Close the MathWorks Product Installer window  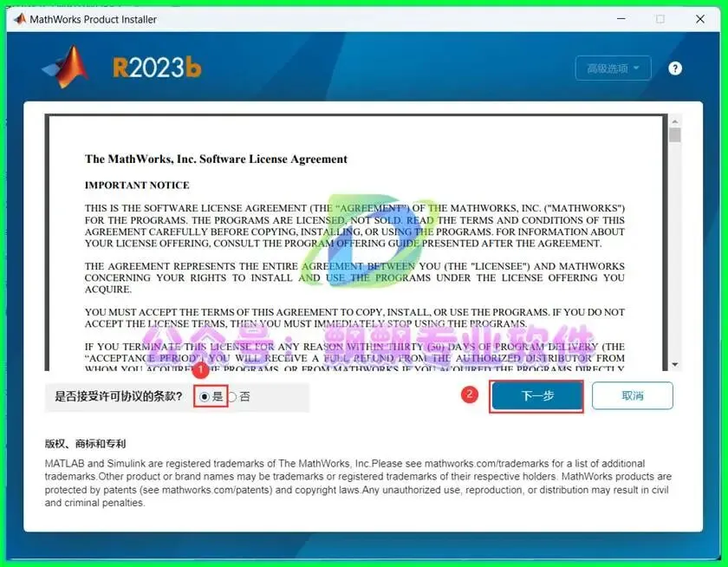[700, 19]
